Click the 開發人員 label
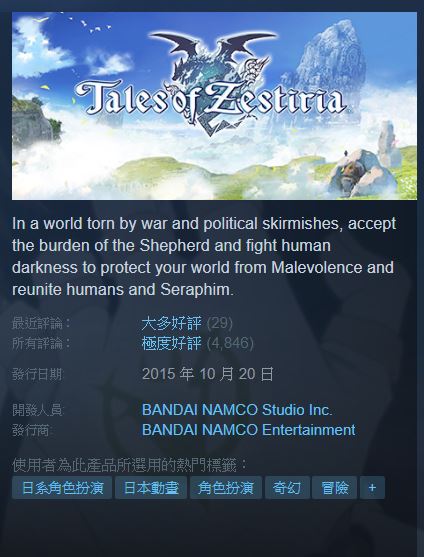Image resolution: width=424 pixels, height=557 pixels. pyautogui.click(x=38, y=410)
